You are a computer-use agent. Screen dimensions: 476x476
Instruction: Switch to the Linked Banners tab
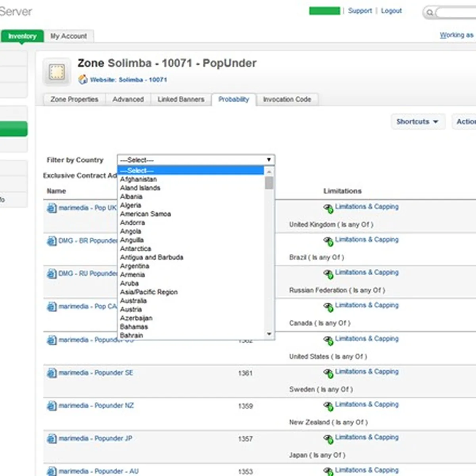pyautogui.click(x=181, y=99)
